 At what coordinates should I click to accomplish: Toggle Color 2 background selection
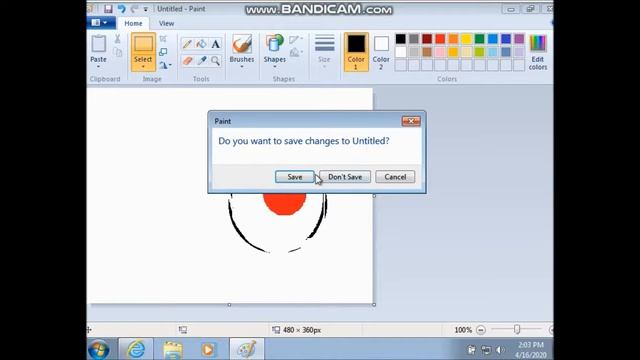pos(381,52)
